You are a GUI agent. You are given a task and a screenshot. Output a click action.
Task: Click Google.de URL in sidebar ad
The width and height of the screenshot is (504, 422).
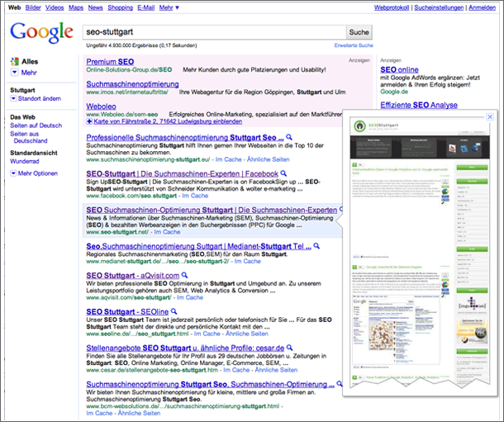click(394, 92)
